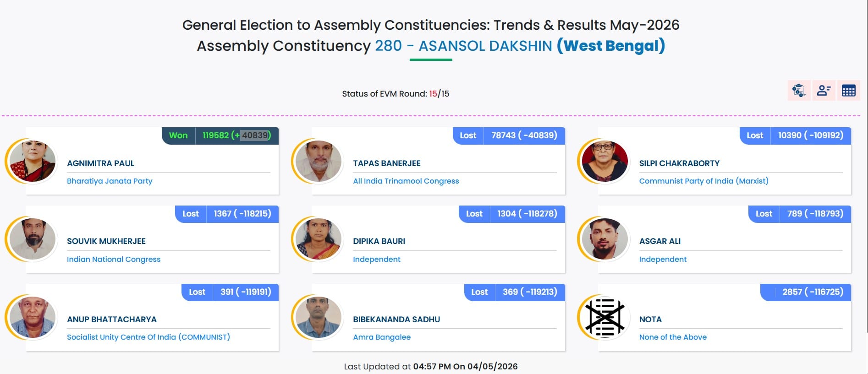Click the All India Trinamool Congress label
The height and width of the screenshot is (374, 868).
(x=406, y=181)
